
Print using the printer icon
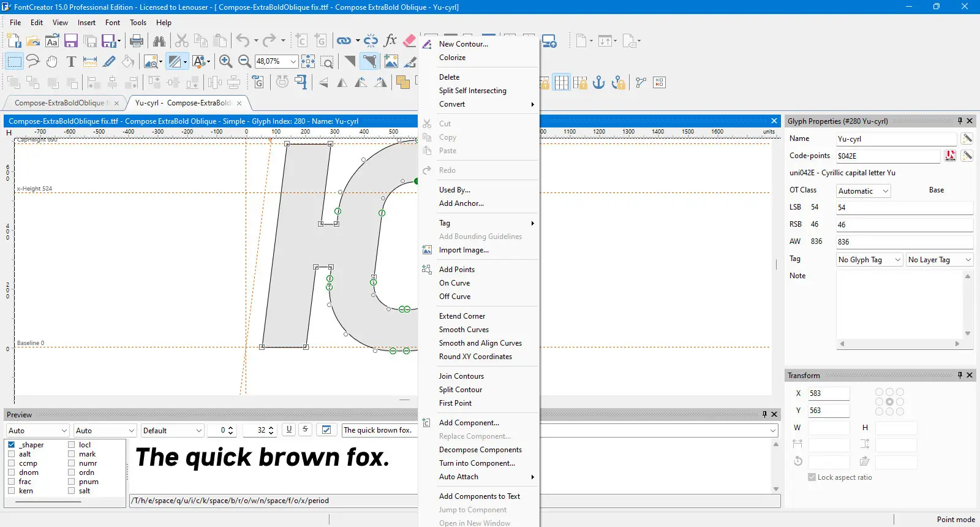pyautogui.click(x=137, y=41)
